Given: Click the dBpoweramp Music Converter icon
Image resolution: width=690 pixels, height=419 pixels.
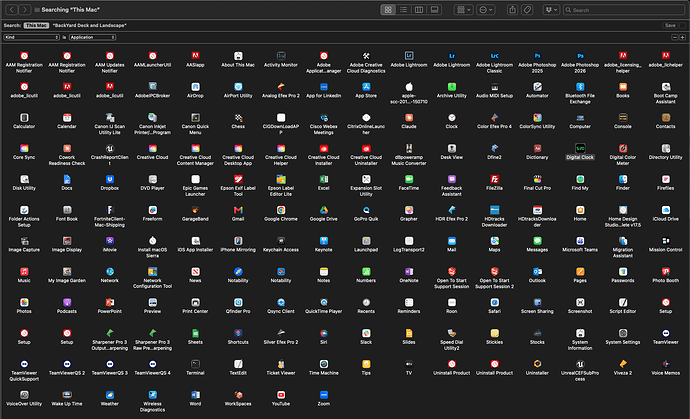Looking at the screenshot, I should 409,148.
